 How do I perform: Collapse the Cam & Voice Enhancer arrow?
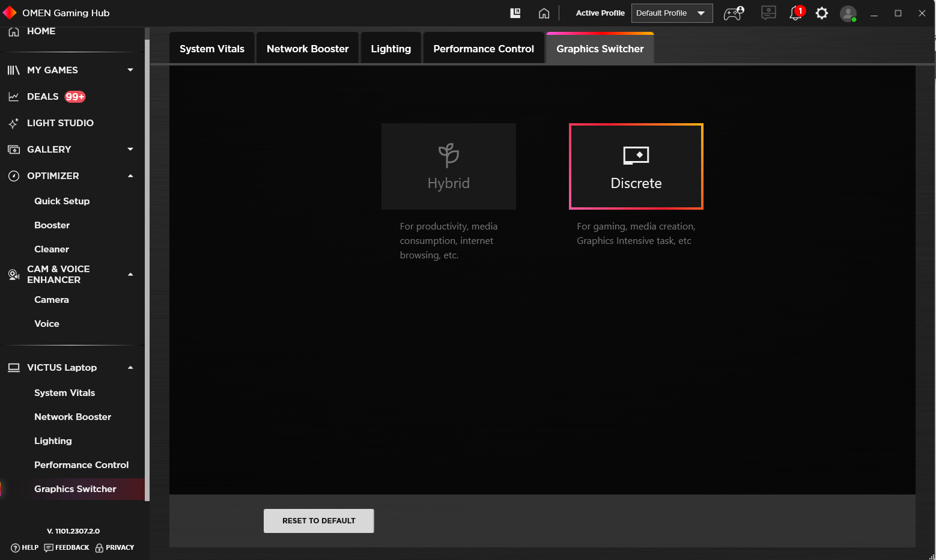pos(130,275)
